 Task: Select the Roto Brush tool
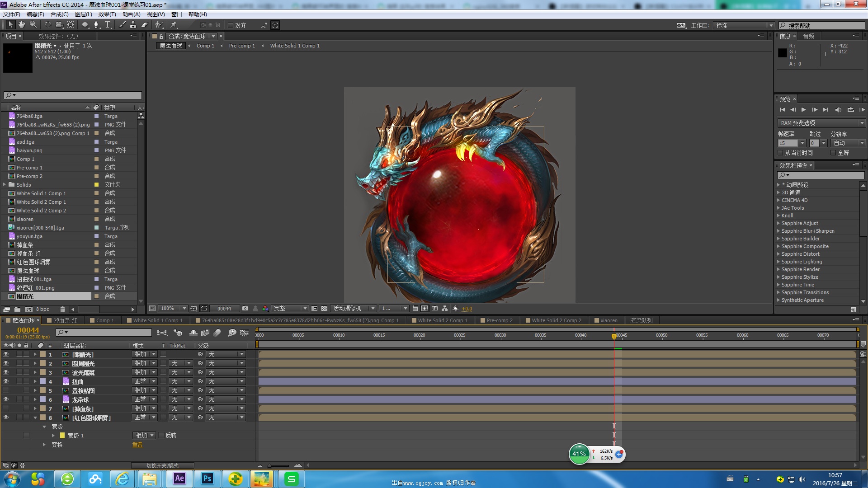[x=159, y=25]
